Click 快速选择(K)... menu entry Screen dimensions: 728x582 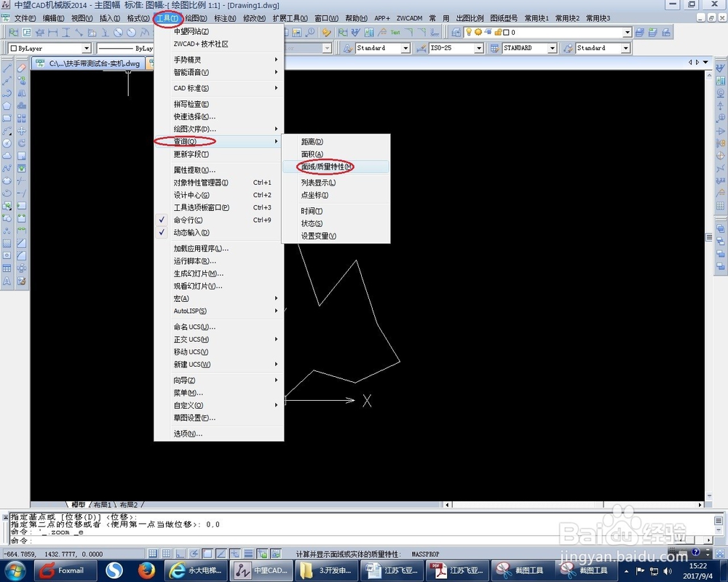(218, 116)
